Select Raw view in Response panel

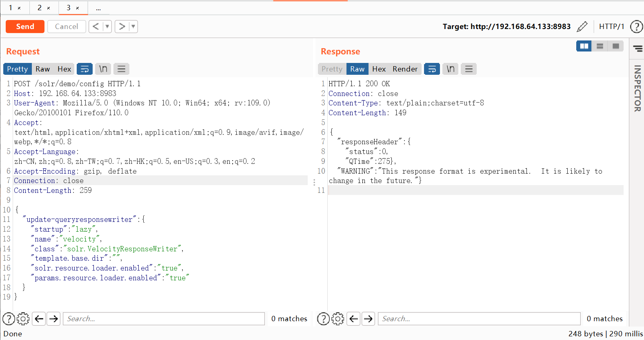(357, 69)
